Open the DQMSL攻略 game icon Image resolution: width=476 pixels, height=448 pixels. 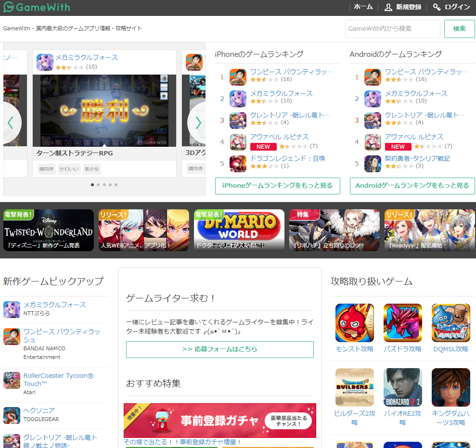coord(450,323)
